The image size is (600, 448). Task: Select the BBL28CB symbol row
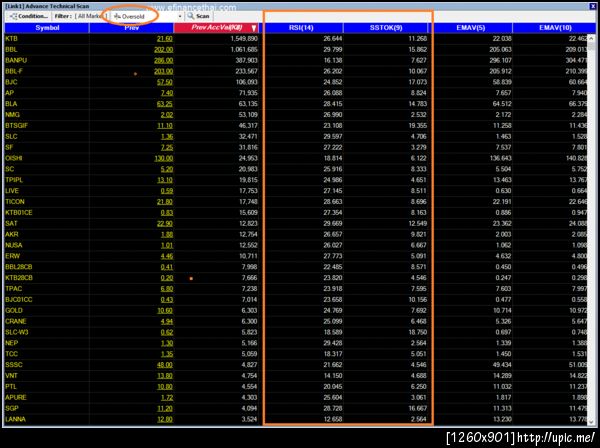295,267
